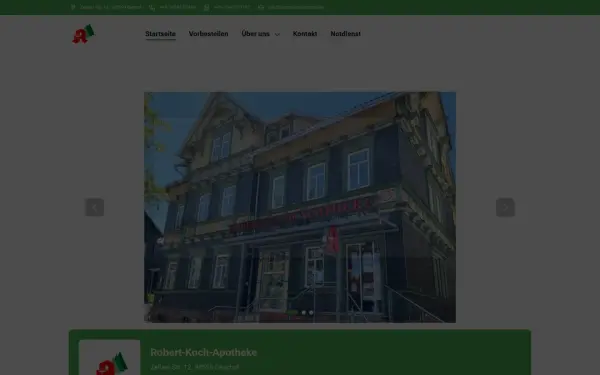Open the phone number link in the top bar
600x375 pixels.
178,7
